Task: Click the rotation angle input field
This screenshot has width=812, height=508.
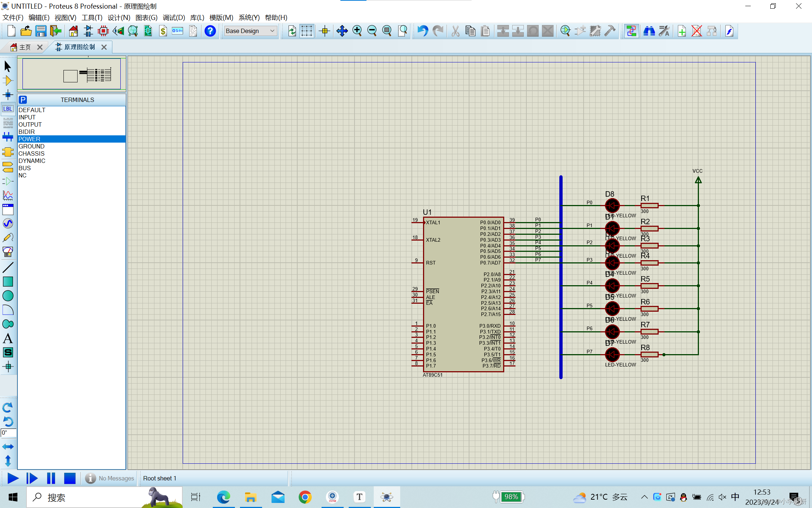Action: point(9,433)
